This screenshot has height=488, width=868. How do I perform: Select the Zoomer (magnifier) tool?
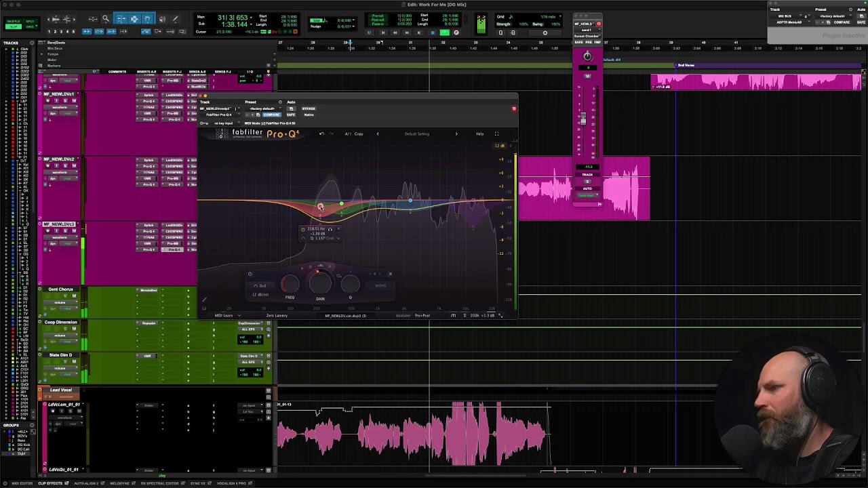tap(106, 19)
